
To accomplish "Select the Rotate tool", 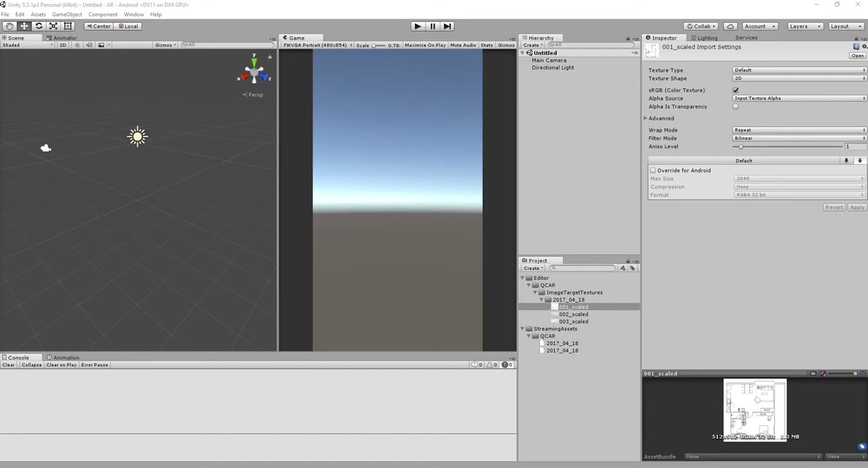I will 39,26.
